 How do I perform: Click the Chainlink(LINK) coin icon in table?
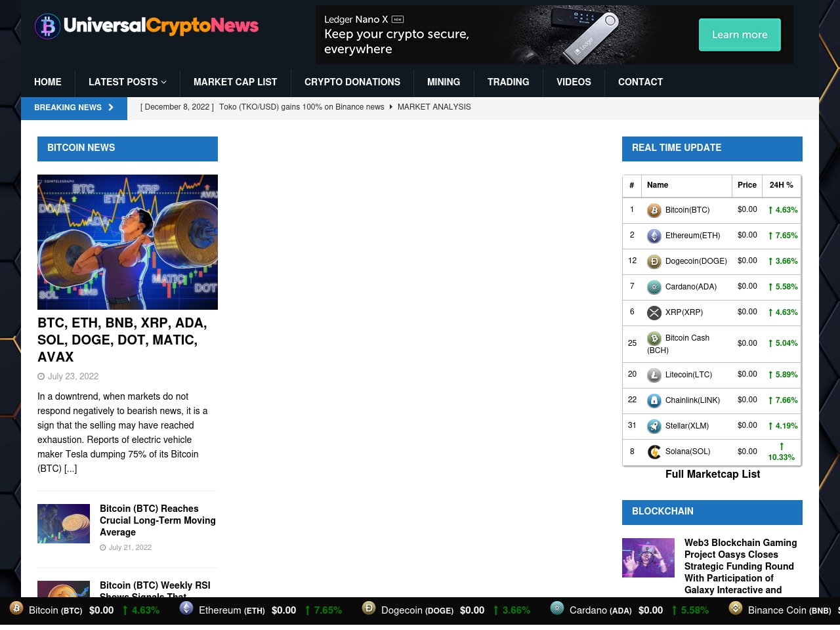[654, 401]
